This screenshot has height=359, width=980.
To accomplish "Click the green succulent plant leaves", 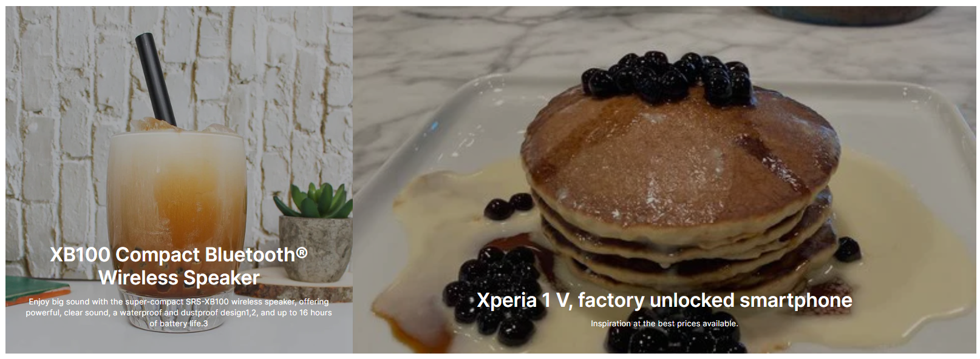I will point(315,200).
